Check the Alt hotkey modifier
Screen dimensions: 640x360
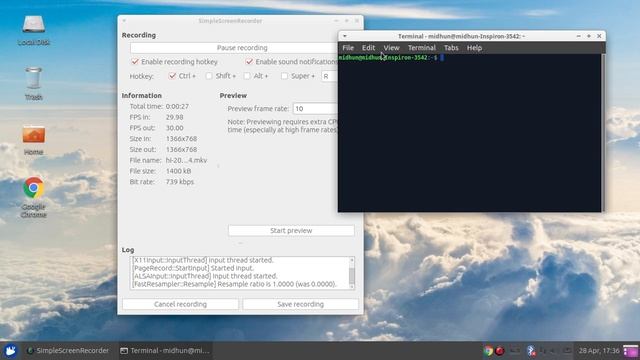(x=247, y=76)
